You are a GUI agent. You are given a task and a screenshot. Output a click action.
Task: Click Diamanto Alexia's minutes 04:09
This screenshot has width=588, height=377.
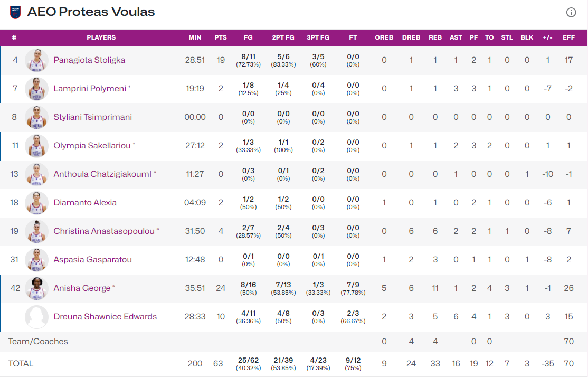195,203
